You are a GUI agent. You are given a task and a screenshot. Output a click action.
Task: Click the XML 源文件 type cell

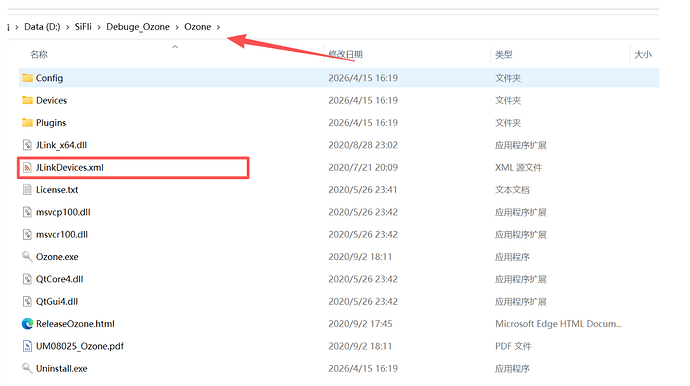[x=518, y=168]
